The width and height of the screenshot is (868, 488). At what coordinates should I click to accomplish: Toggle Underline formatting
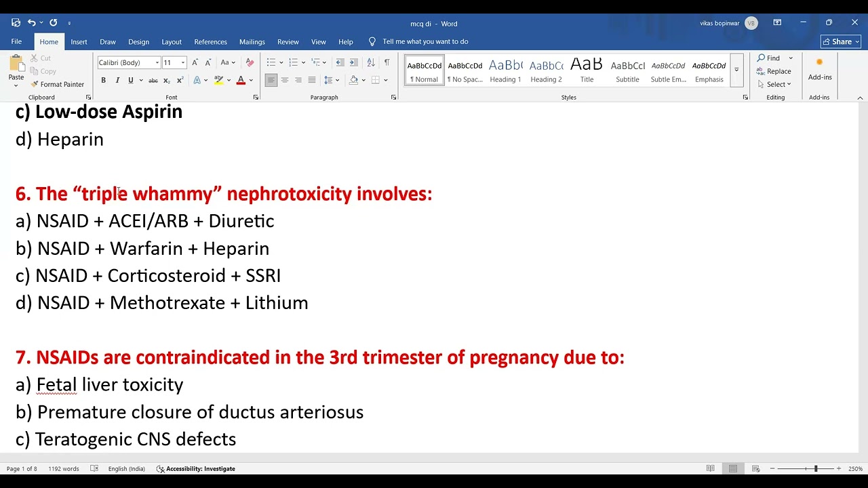(x=131, y=80)
